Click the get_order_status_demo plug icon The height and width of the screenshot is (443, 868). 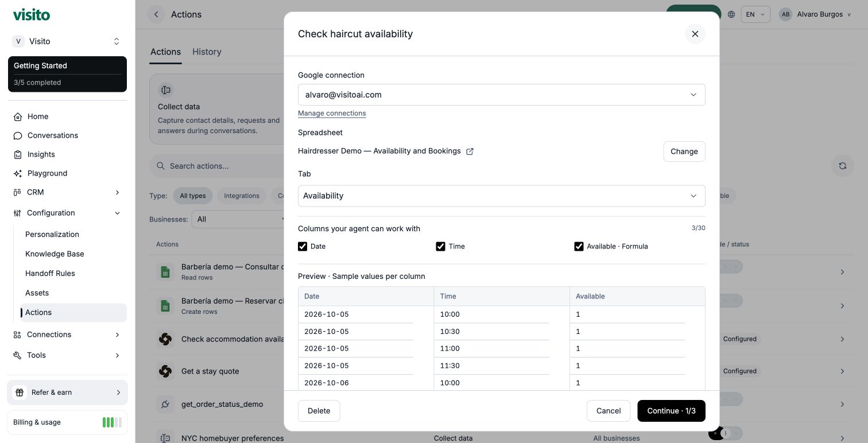165,404
